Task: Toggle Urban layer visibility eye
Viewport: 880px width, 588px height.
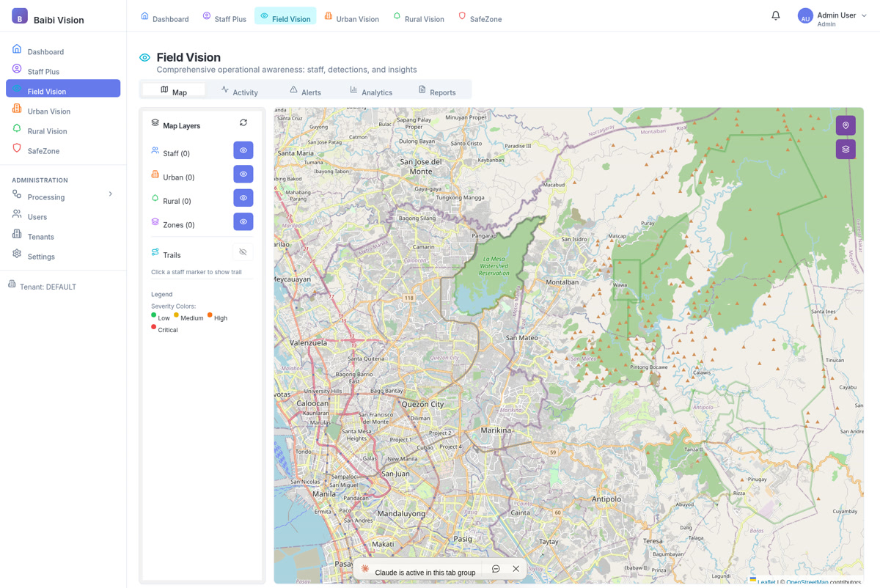Action: [x=243, y=174]
